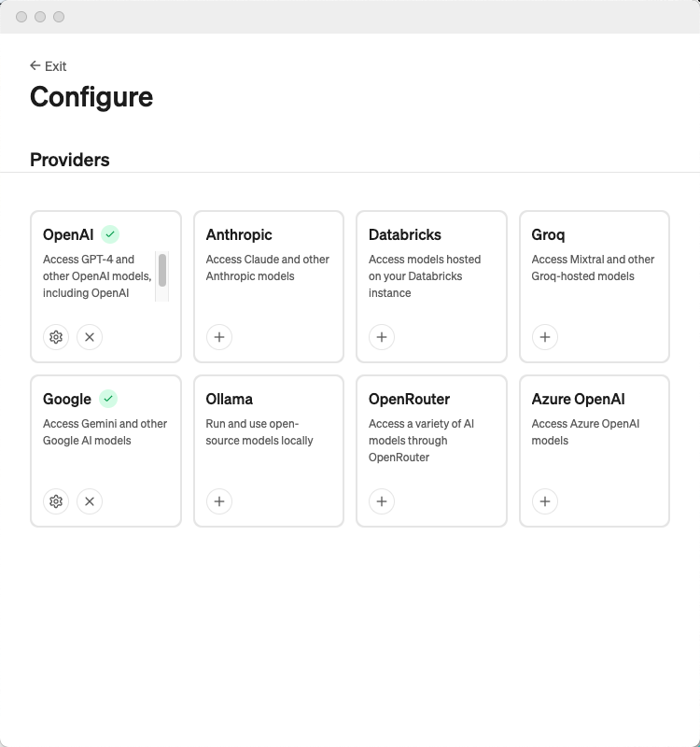Click the green checkmark beside Google

coord(108,399)
